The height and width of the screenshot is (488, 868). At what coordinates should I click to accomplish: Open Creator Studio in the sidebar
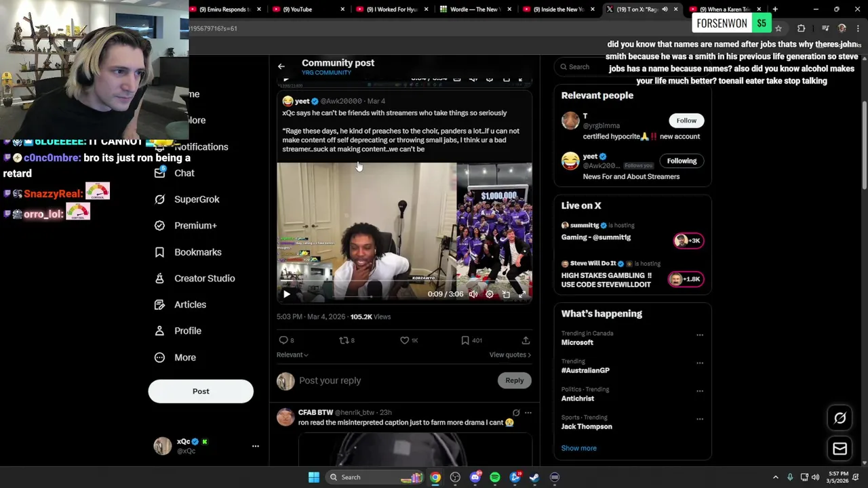point(195,279)
